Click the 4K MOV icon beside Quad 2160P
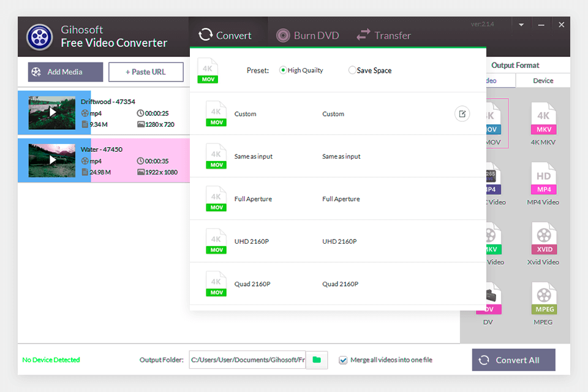The height and width of the screenshot is (392, 588). (216, 283)
